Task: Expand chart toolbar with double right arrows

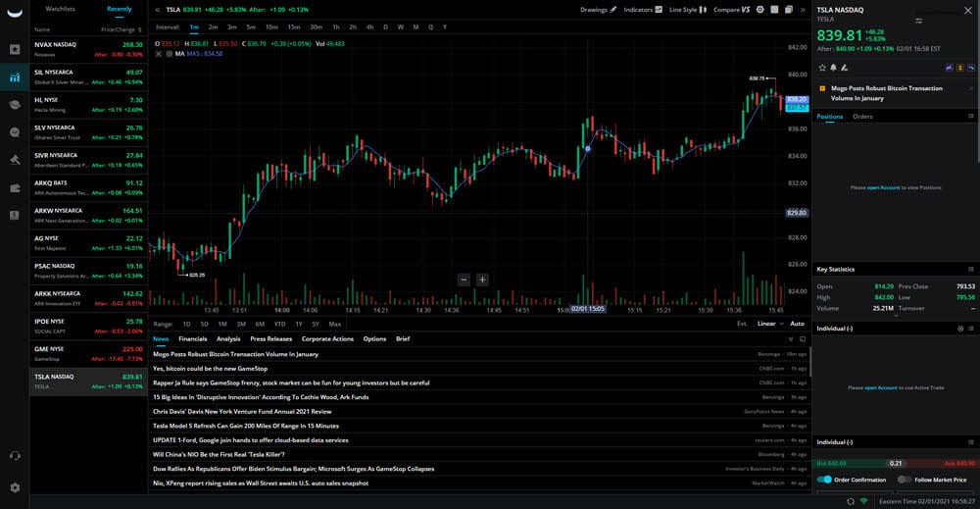Action: tap(804, 10)
